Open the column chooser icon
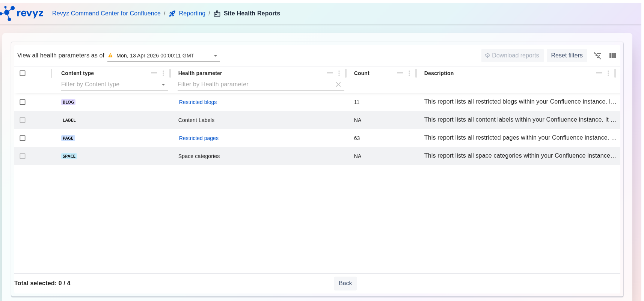This screenshot has height=301, width=644. click(612, 56)
